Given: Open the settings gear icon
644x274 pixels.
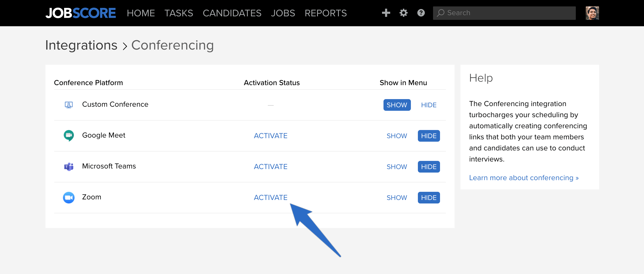Looking at the screenshot, I should [x=404, y=13].
